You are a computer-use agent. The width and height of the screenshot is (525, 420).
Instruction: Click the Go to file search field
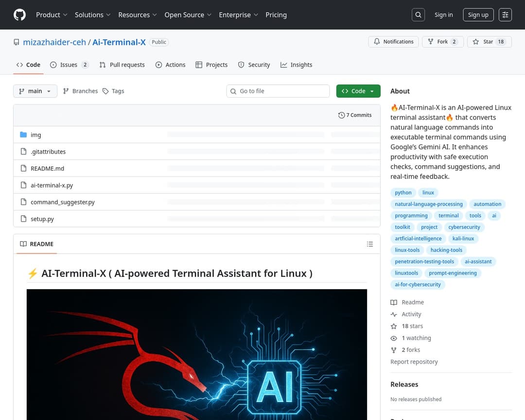[278, 91]
